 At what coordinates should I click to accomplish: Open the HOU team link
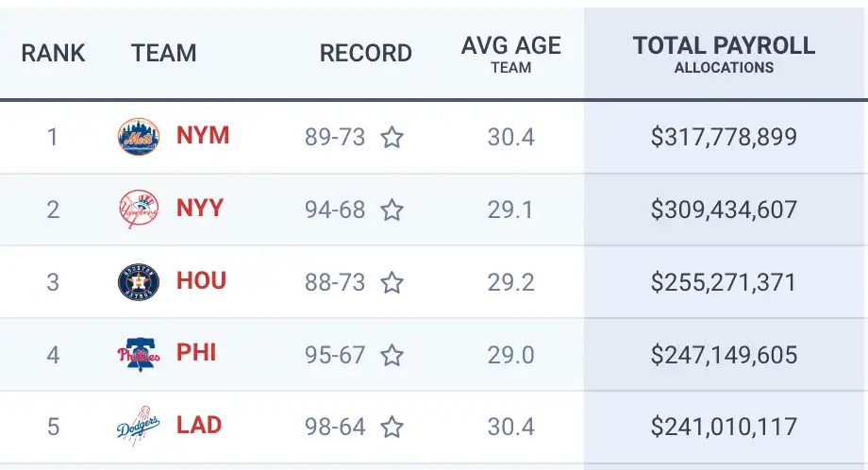(x=201, y=280)
